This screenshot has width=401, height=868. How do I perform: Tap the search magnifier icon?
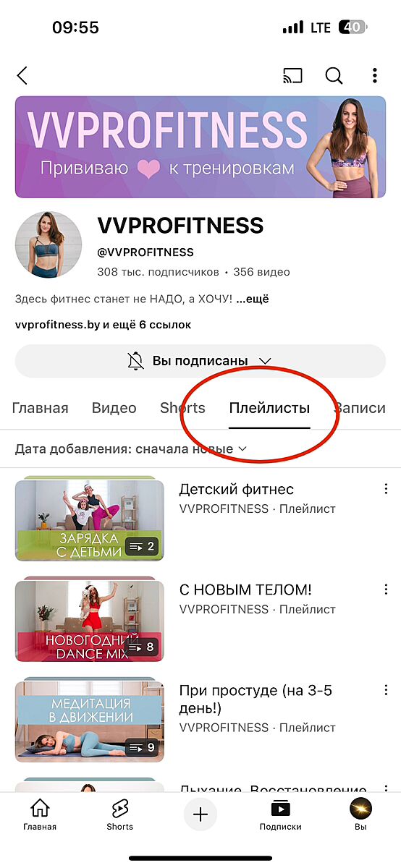click(x=334, y=75)
